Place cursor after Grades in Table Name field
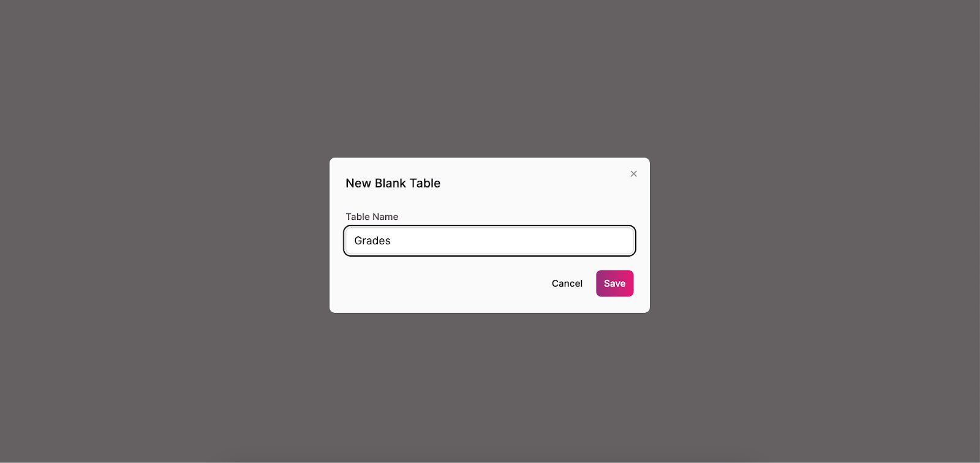Screen dimensions: 980x463 (392, 241)
